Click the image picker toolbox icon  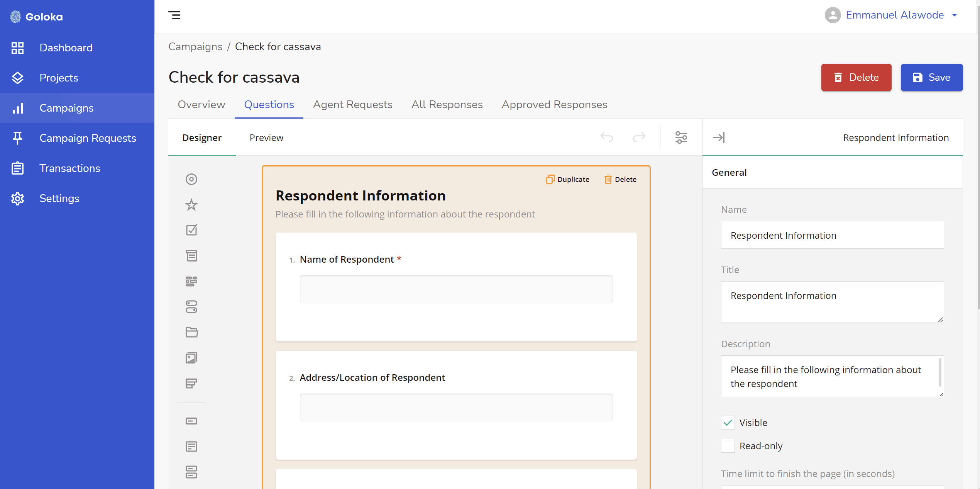pos(191,358)
